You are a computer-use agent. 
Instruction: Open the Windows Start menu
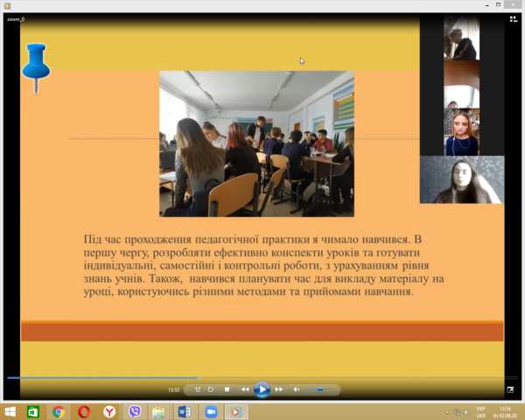point(10,411)
